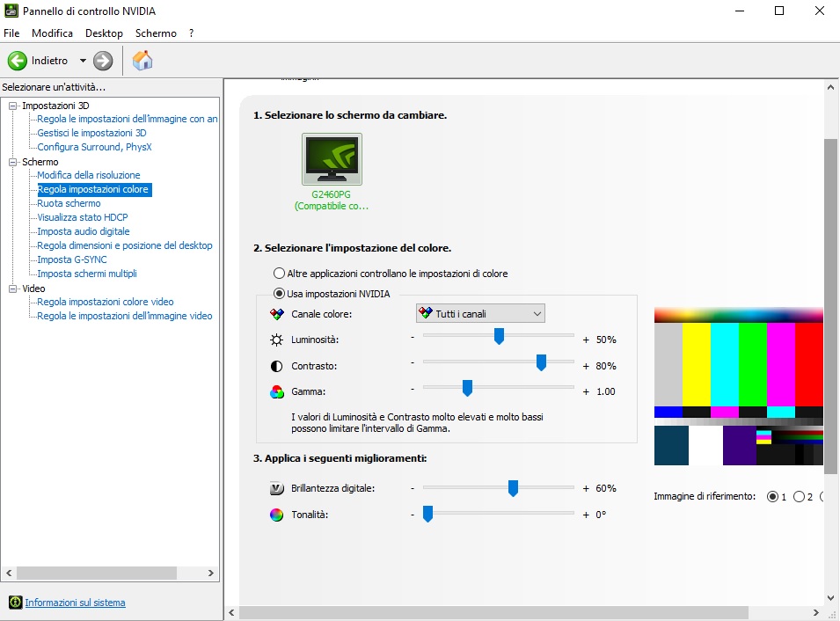Open the ? help menu
The height and width of the screenshot is (621, 840).
click(191, 33)
